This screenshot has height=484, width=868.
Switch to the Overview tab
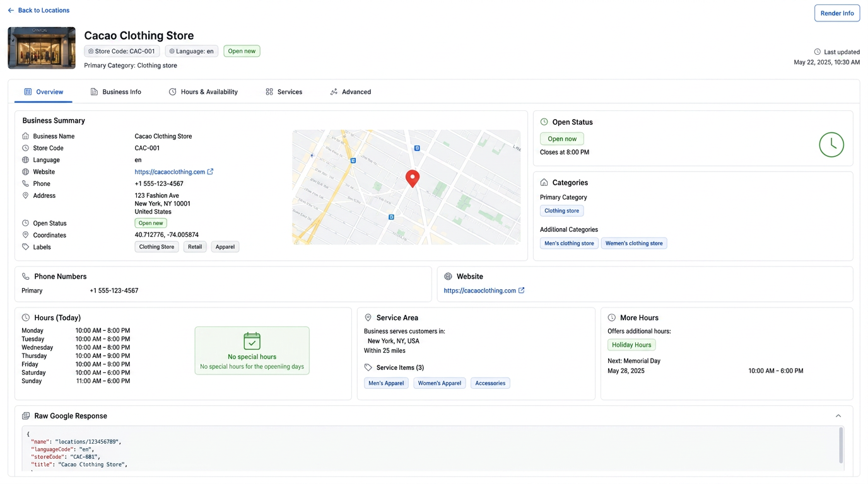44,92
